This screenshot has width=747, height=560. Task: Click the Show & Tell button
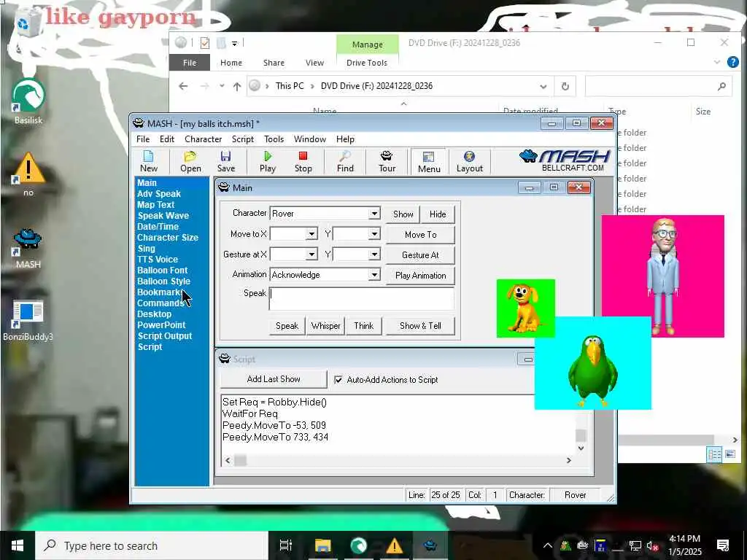[420, 326]
